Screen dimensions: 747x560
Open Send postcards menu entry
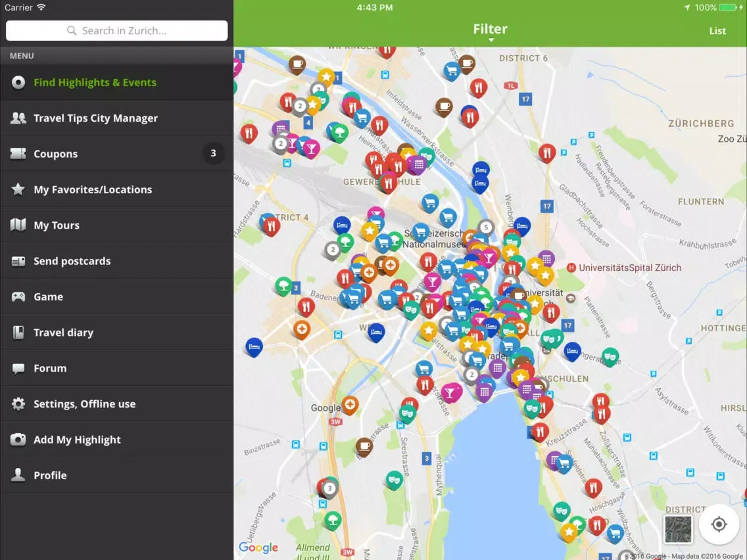tap(117, 261)
